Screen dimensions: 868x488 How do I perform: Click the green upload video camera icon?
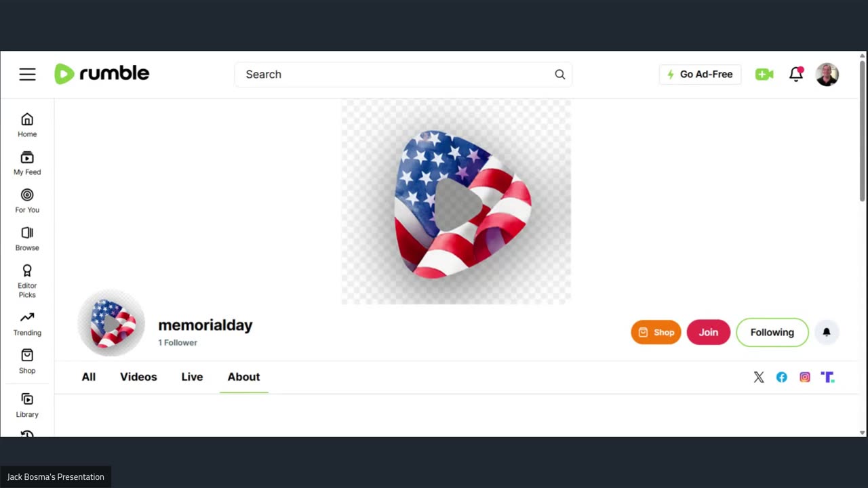coord(764,75)
